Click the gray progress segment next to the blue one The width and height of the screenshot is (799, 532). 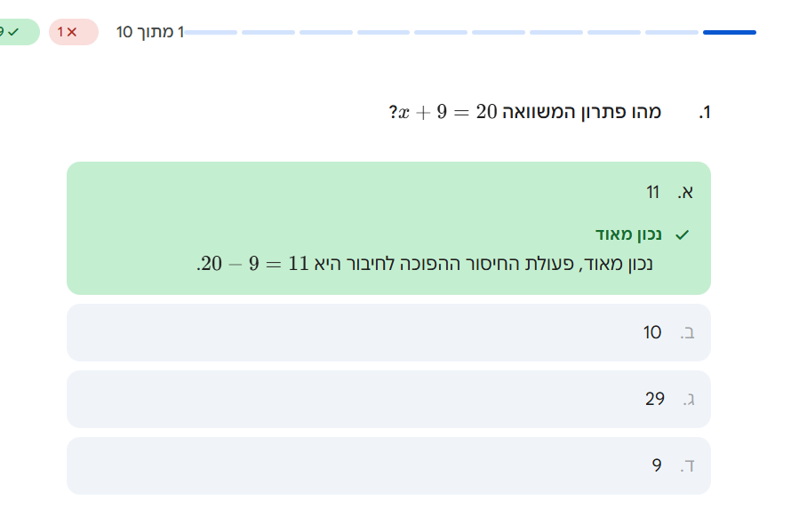click(671, 33)
